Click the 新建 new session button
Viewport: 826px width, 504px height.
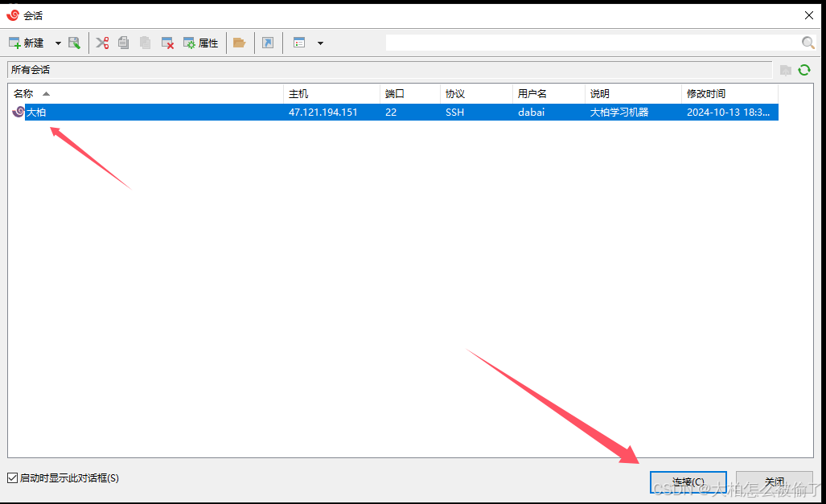click(27, 43)
